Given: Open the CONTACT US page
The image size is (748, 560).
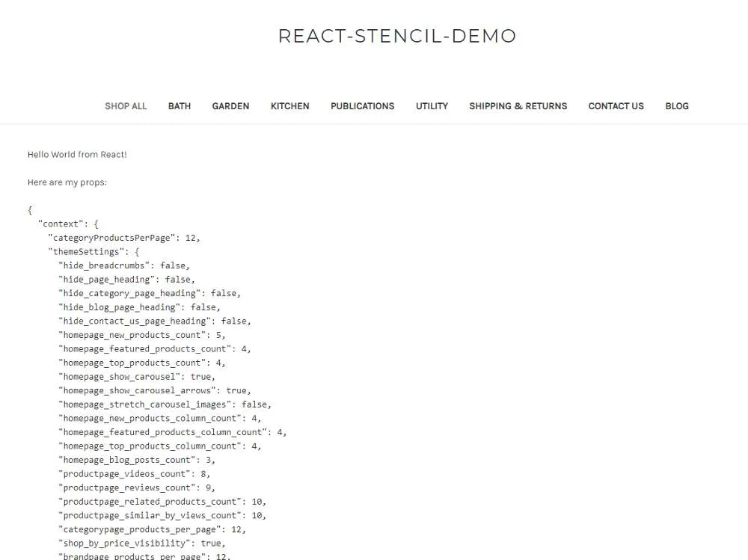Looking at the screenshot, I should [x=616, y=106].
